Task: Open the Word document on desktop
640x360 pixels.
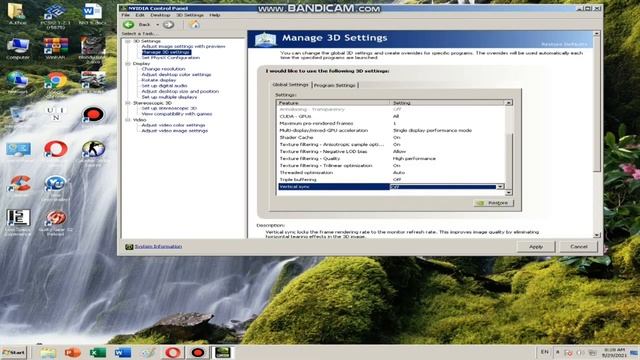Action: tap(92, 13)
